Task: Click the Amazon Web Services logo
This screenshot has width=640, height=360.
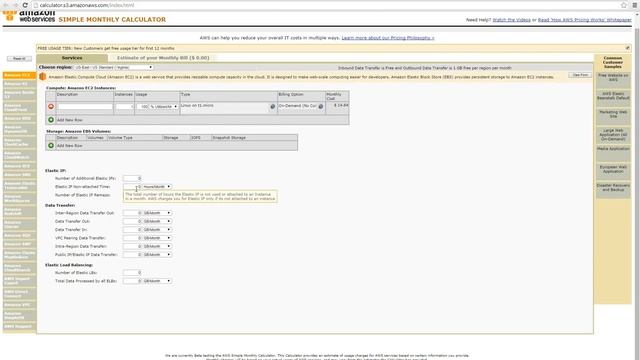Action: pos(29,16)
